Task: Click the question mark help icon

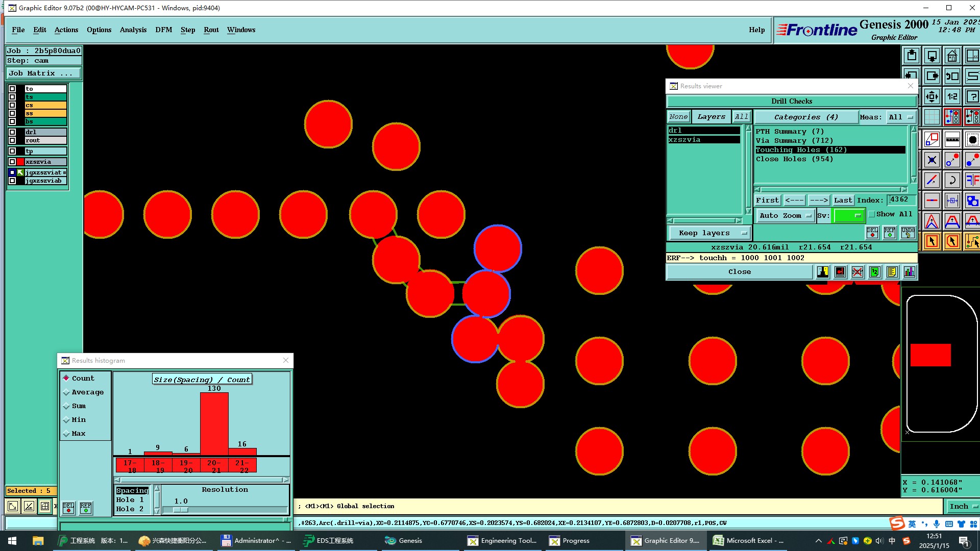Action: (x=972, y=96)
